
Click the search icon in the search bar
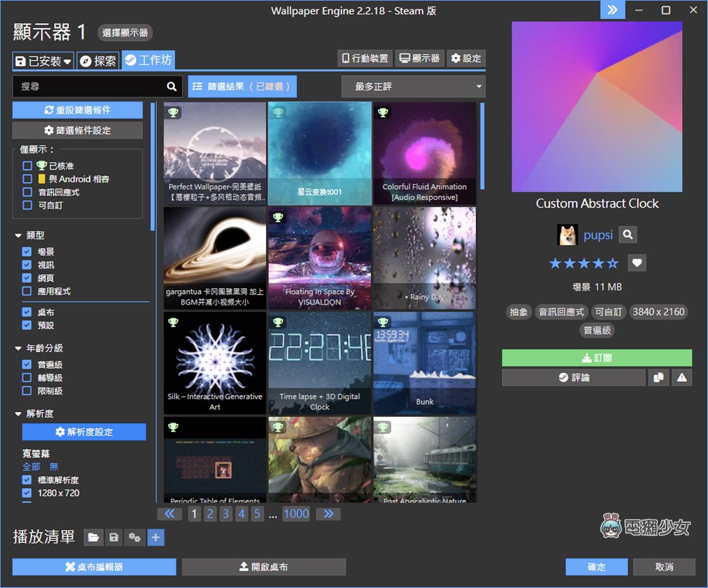click(171, 86)
